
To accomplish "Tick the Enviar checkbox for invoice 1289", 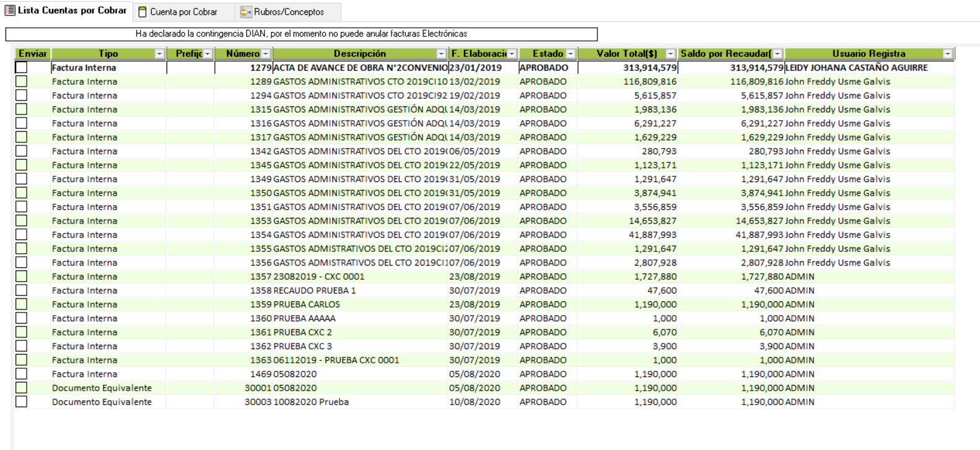I will click(x=22, y=82).
